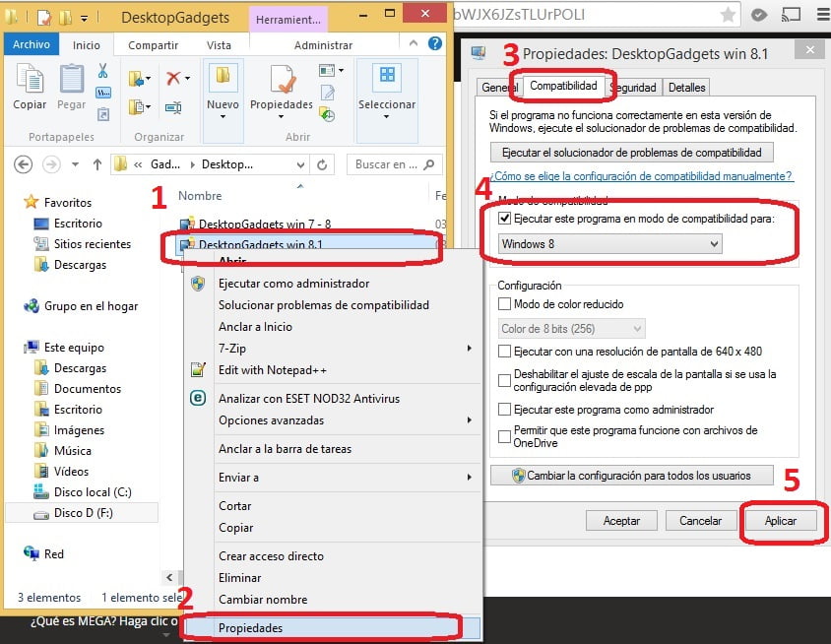Switch to the Seguridad tab
The width and height of the screenshot is (831, 644).
coord(633,88)
